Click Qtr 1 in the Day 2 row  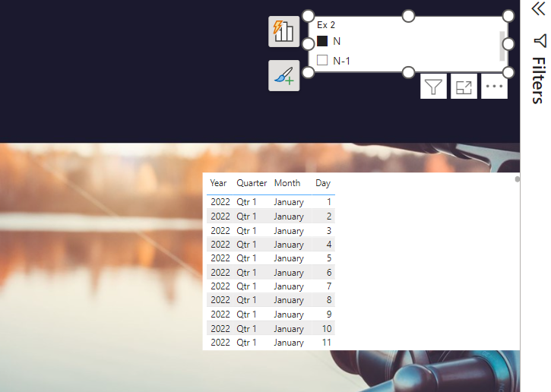click(x=246, y=217)
